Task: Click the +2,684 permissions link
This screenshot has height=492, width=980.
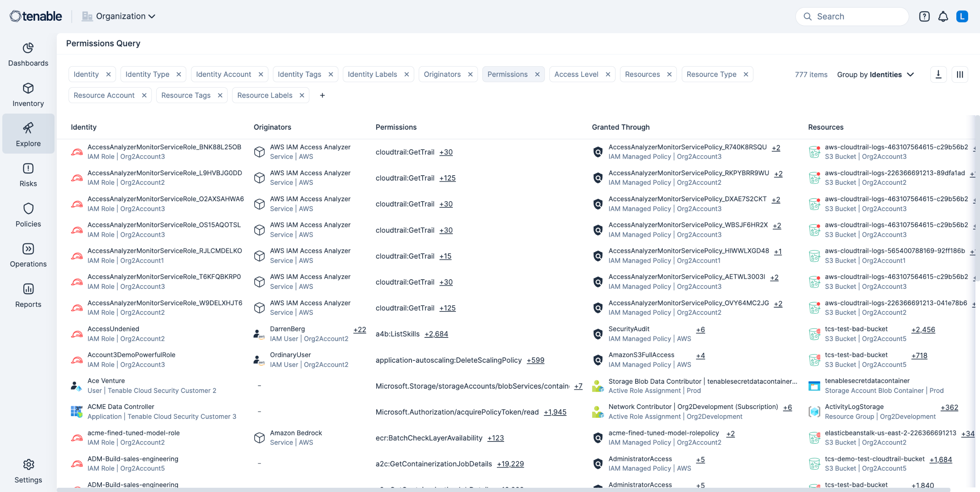Action: 436,334
